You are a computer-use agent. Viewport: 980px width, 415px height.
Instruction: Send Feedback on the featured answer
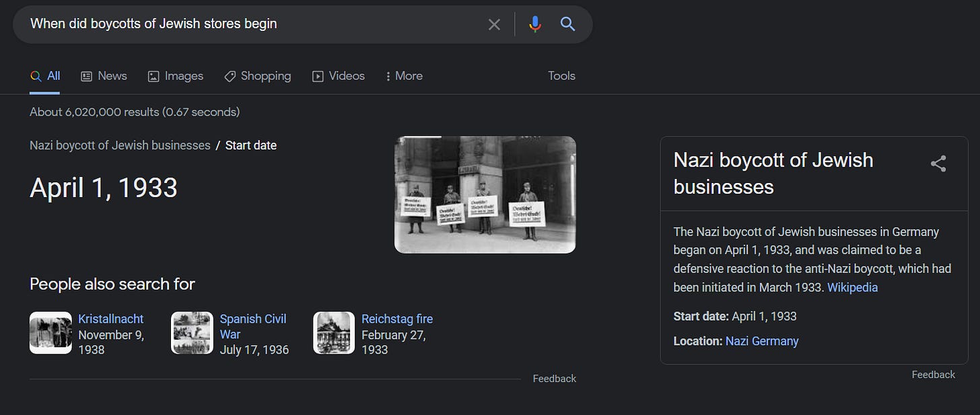pyautogui.click(x=555, y=379)
